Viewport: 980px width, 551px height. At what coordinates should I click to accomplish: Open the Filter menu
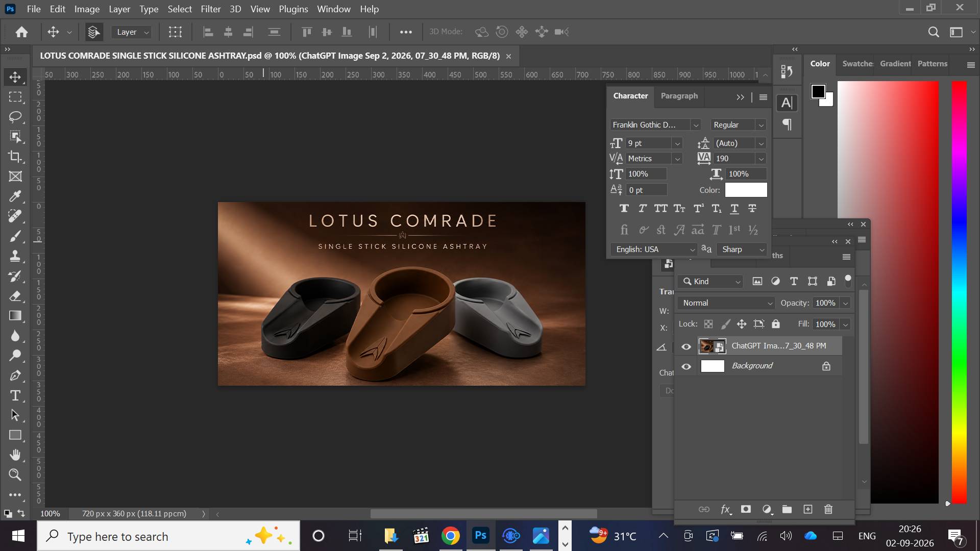tap(211, 9)
